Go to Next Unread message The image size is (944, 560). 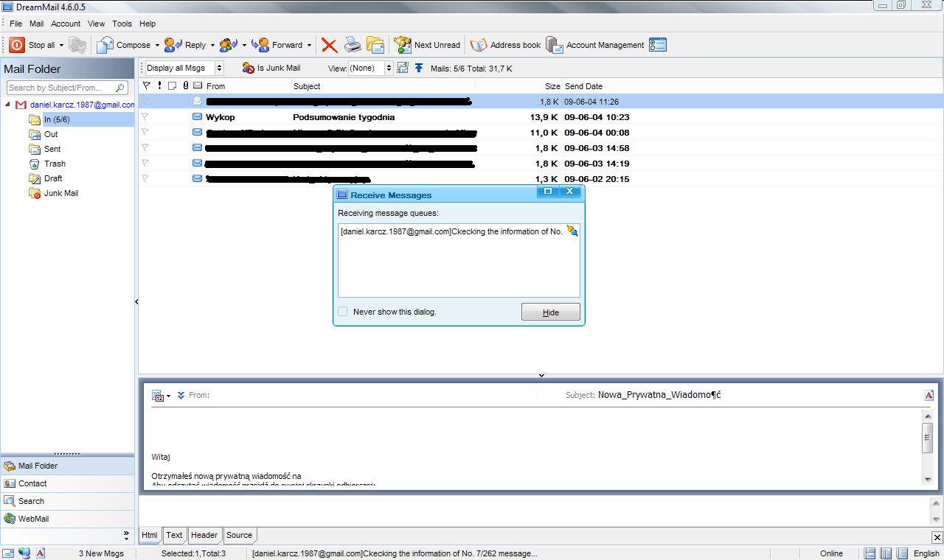427,45
